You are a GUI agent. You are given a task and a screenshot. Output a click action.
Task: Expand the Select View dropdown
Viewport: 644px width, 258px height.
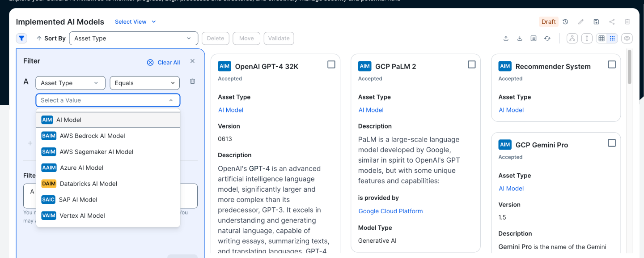click(x=136, y=22)
